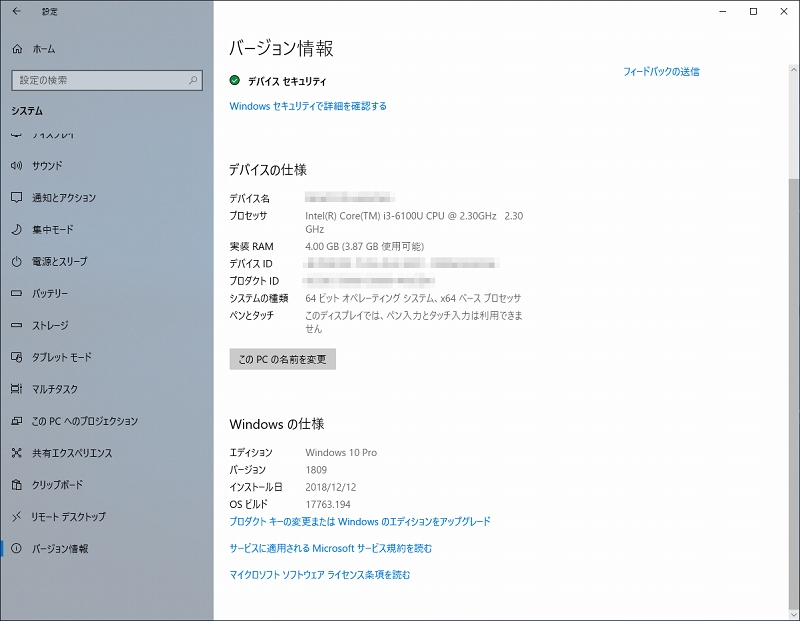Open クリップボード settings page

tap(57, 485)
